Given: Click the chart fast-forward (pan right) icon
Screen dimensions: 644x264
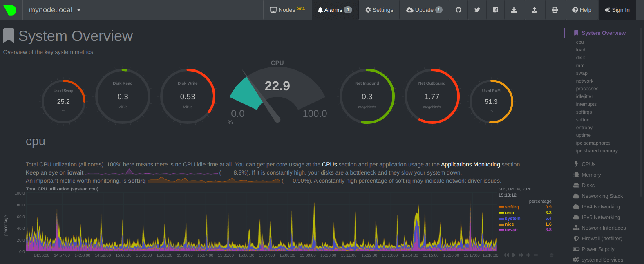Looking at the screenshot, I should click(521, 255).
